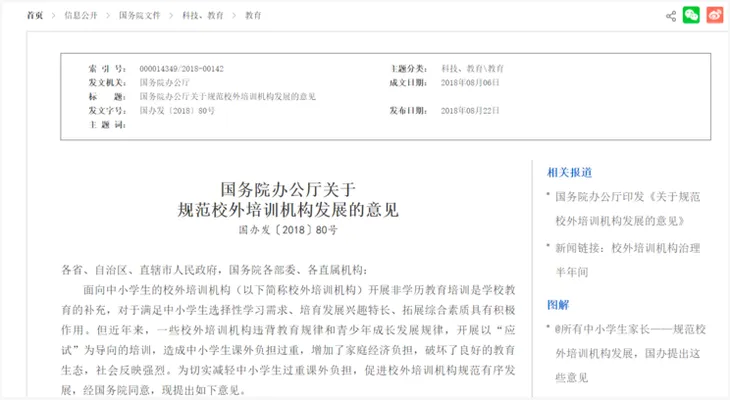Open 国务院文件 breadcrumb link
This screenshot has width=730, height=400.
pos(140,15)
